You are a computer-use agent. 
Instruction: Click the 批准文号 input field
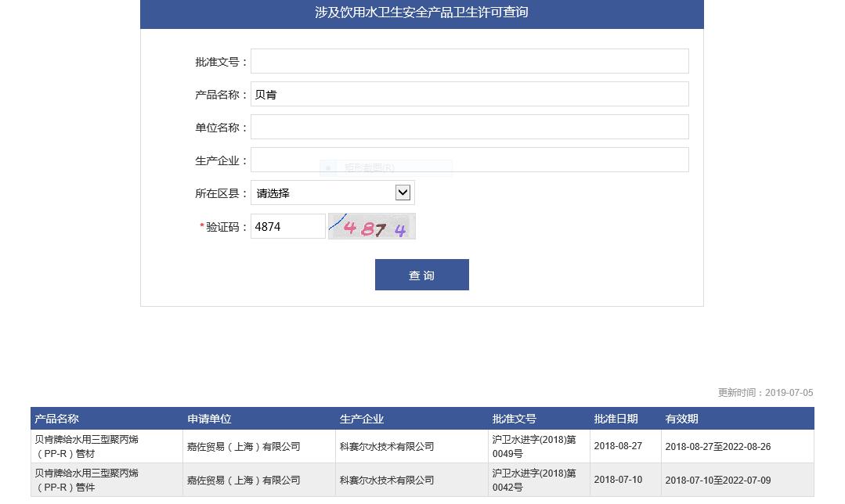pos(468,60)
